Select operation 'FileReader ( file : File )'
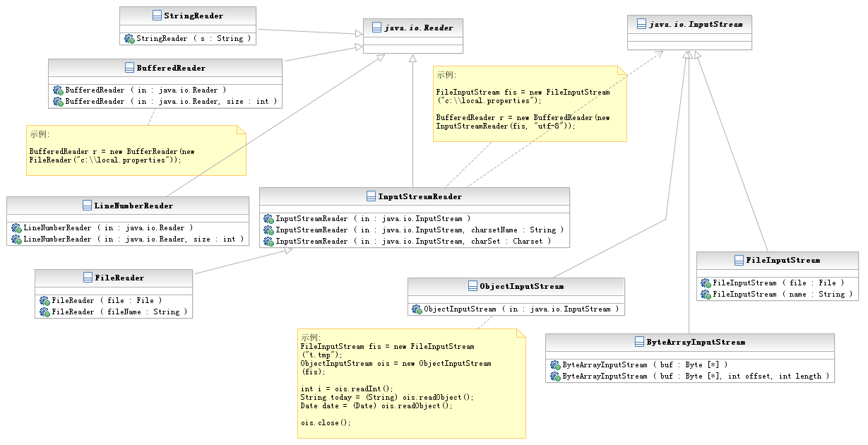Screen dimensions: 868x445 pyautogui.click(x=107, y=300)
